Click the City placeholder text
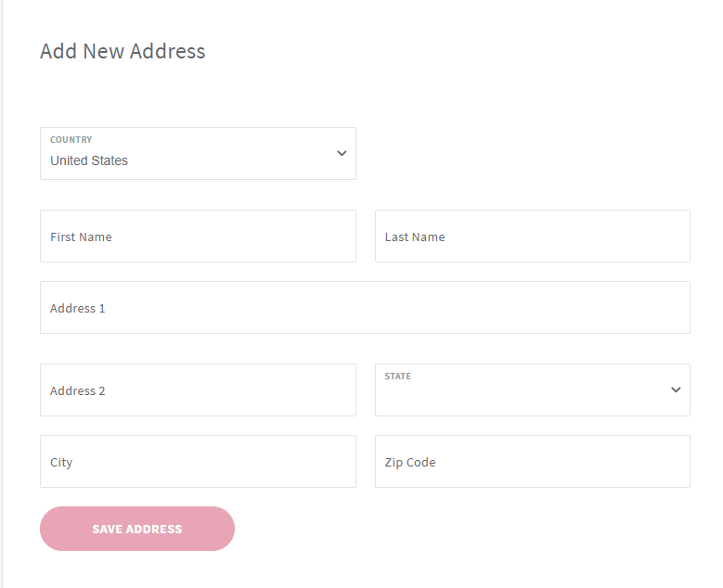Viewport: 723px width, 588px height. point(61,462)
